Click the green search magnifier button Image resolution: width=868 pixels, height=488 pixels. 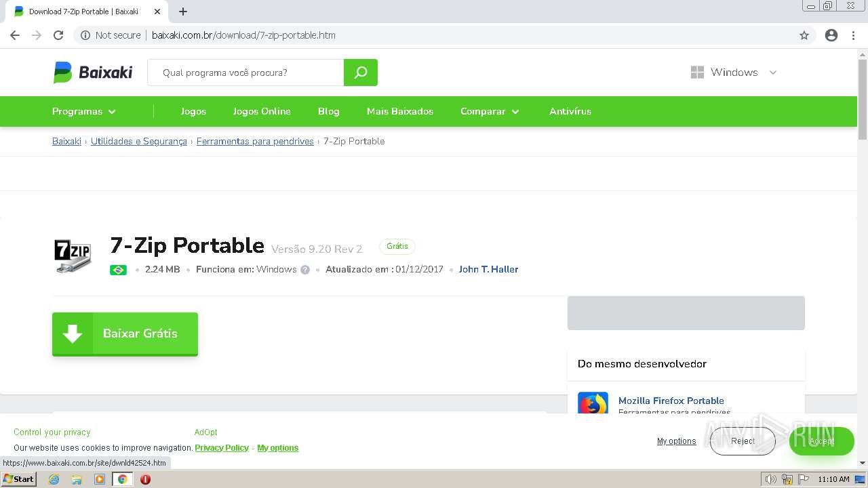pos(361,73)
